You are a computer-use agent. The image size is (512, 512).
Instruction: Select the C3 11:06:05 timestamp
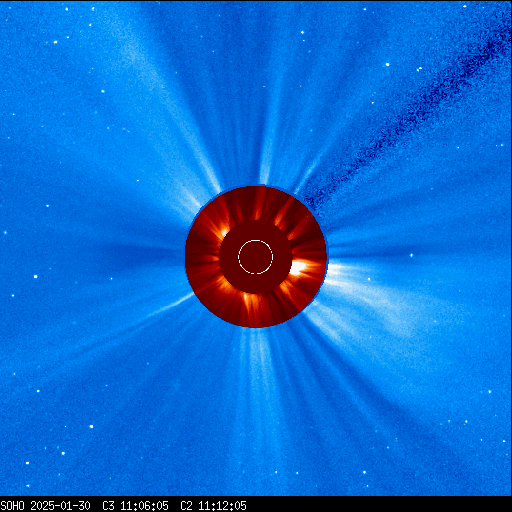pos(135,506)
